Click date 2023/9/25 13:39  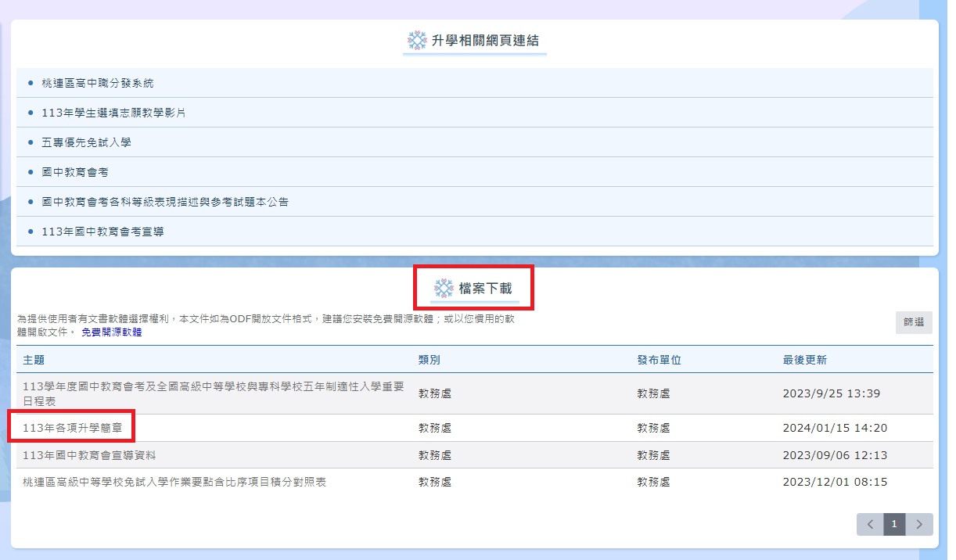(x=831, y=393)
